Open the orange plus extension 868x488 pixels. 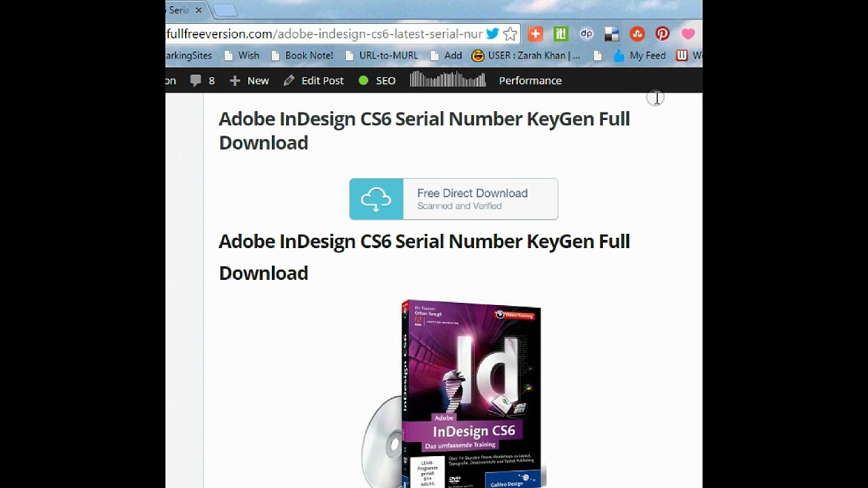point(535,34)
